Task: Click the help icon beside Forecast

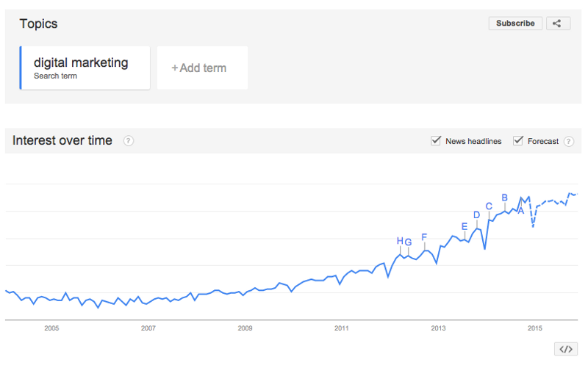Action: point(568,141)
